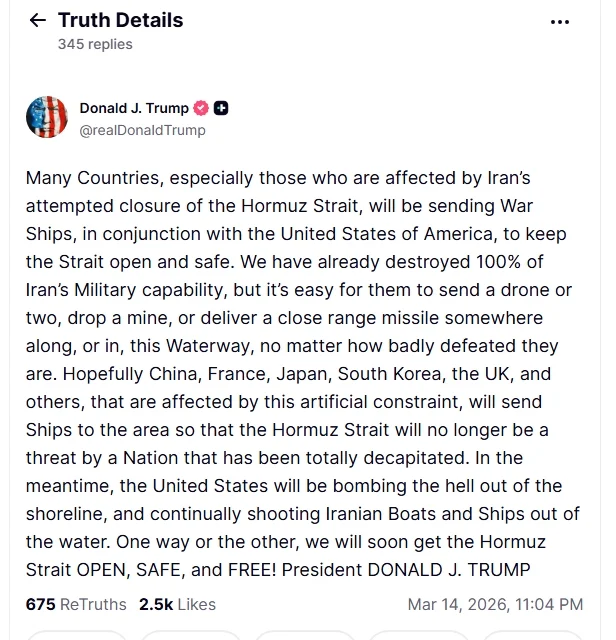Click the black plus badge beside the name

click(221, 108)
